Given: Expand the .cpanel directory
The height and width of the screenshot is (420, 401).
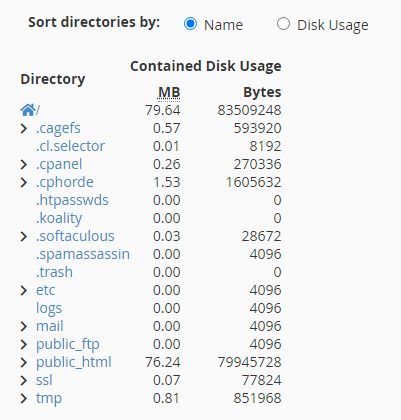Looking at the screenshot, I should click(x=24, y=164).
